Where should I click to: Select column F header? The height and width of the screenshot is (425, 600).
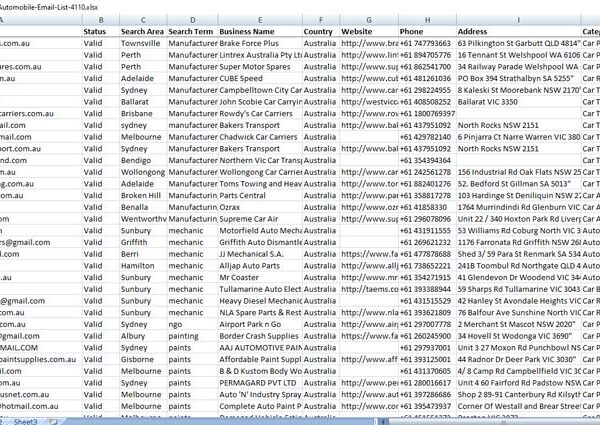coord(321,20)
